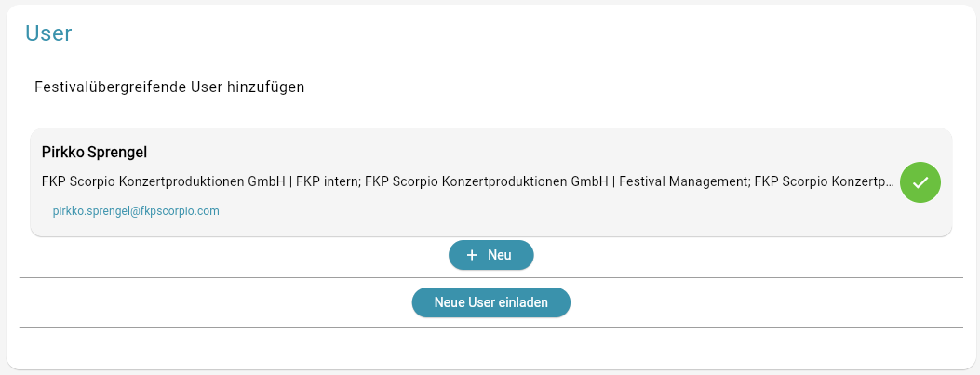Invite new users via Neue User einladen

[x=491, y=302]
